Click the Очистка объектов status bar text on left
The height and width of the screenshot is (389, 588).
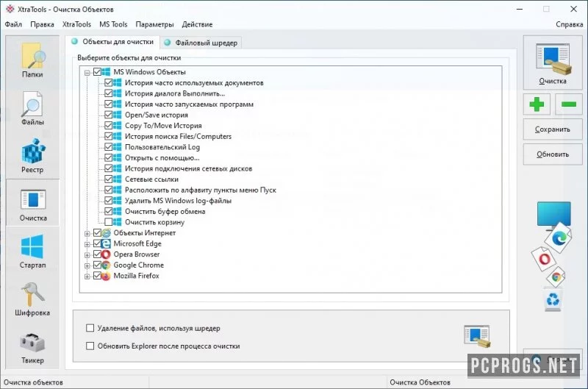(x=33, y=382)
